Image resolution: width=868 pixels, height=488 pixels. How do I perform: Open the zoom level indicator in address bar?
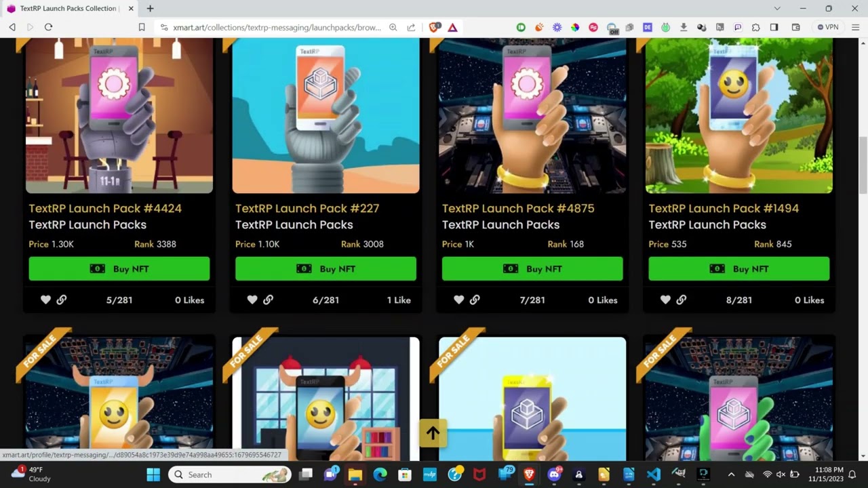pos(393,27)
